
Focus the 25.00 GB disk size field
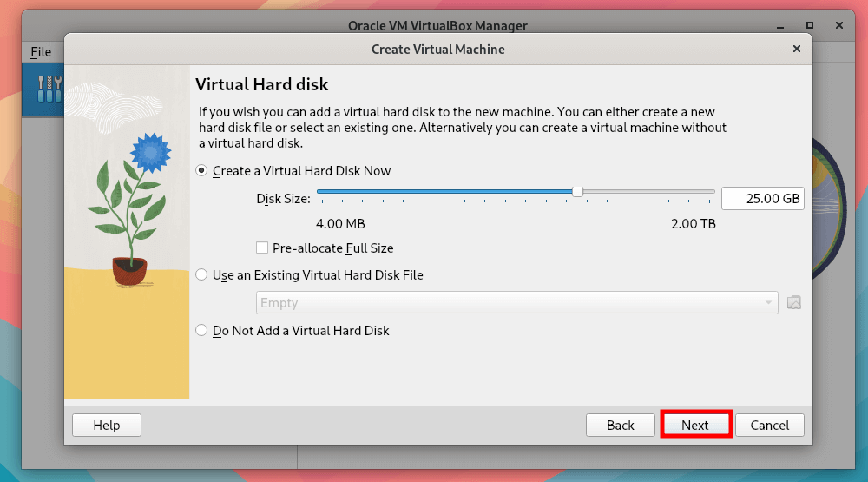coord(762,199)
